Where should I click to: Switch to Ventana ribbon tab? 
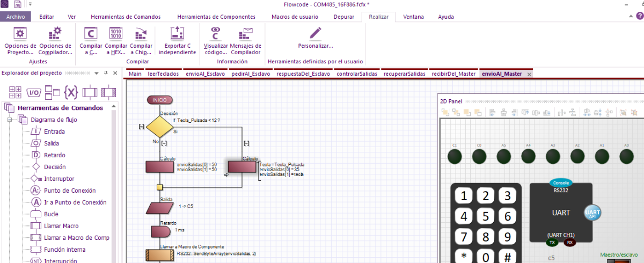pos(413,17)
